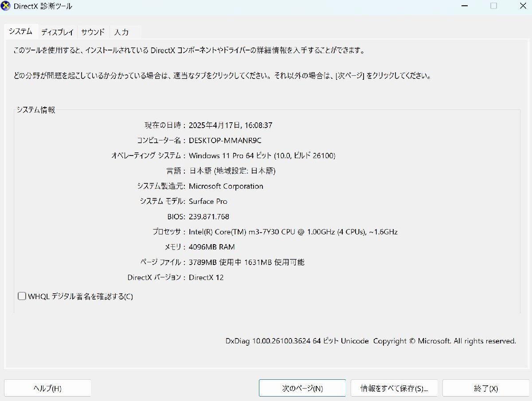Switch to the ディスプレイ tab
This screenshot has height=401, width=532.
[57, 31]
